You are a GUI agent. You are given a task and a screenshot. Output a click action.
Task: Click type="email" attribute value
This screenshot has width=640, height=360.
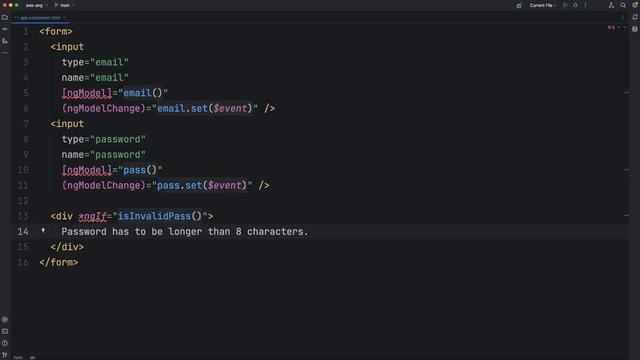coord(109,62)
